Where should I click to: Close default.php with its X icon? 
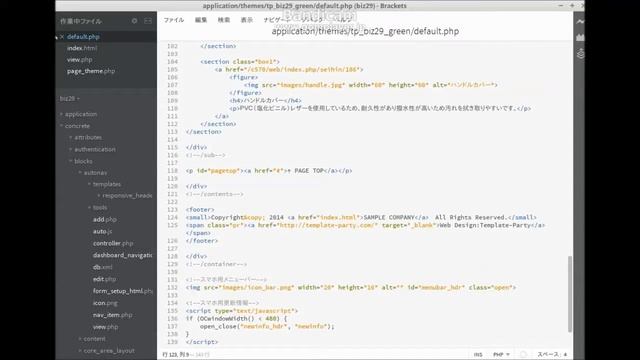62,37
